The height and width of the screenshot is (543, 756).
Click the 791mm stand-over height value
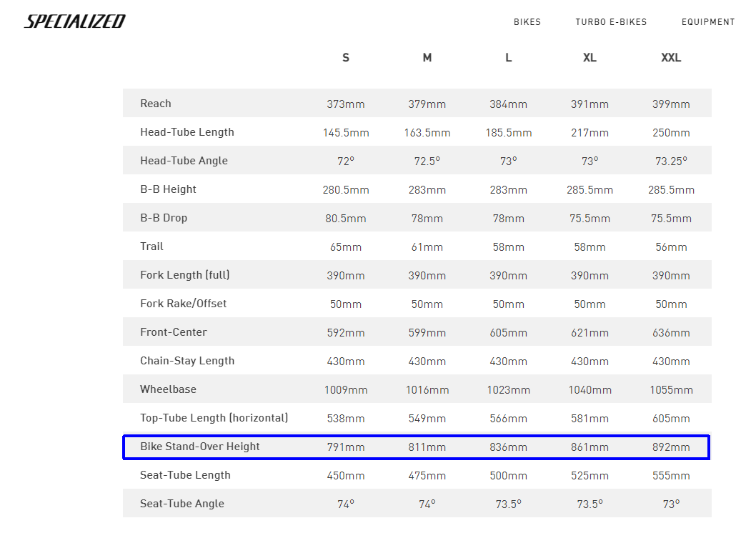[346, 447]
